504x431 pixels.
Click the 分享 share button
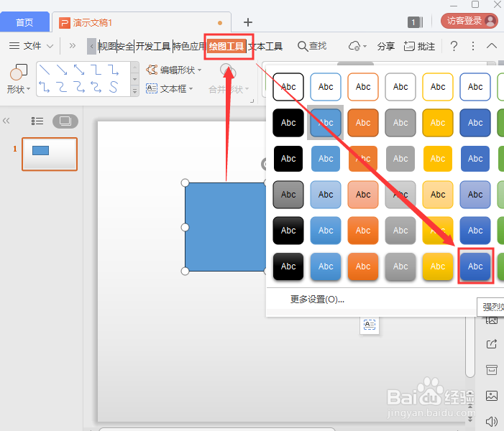(x=385, y=46)
